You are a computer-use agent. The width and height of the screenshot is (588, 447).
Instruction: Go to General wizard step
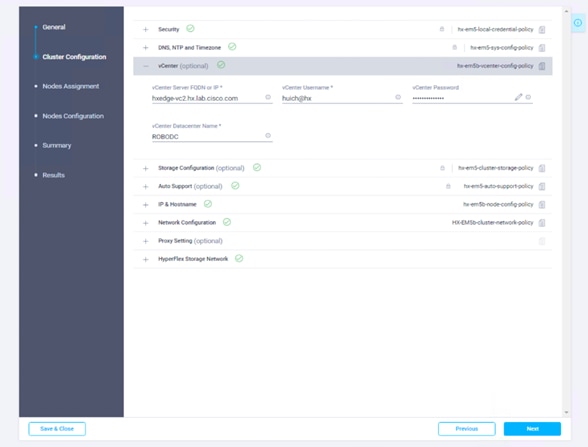[x=54, y=27]
